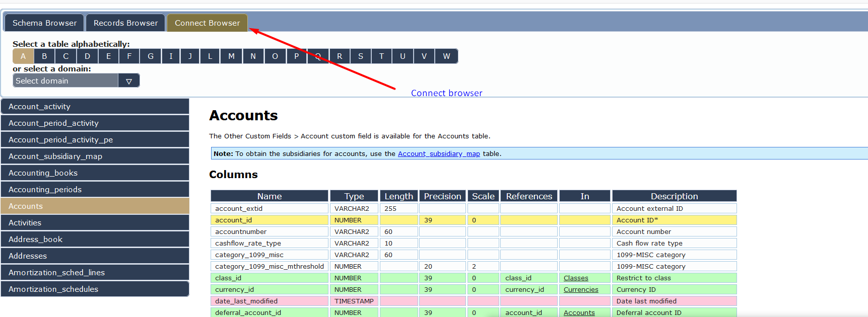This screenshot has width=868, height=317.
Task: Choose letter J in alphabet filter
Action: click(x=190, y=56)
